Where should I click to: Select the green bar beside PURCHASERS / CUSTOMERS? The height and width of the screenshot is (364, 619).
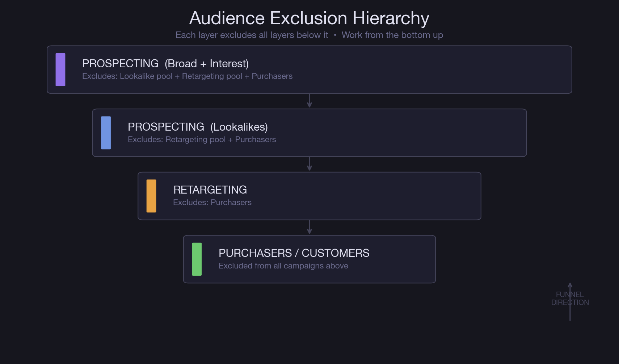(197, 259)
